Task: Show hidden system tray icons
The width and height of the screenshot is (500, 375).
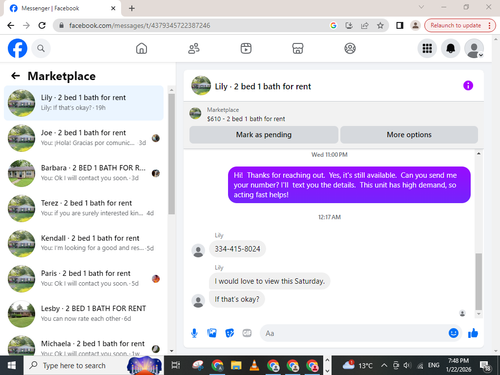Action: 384,365
